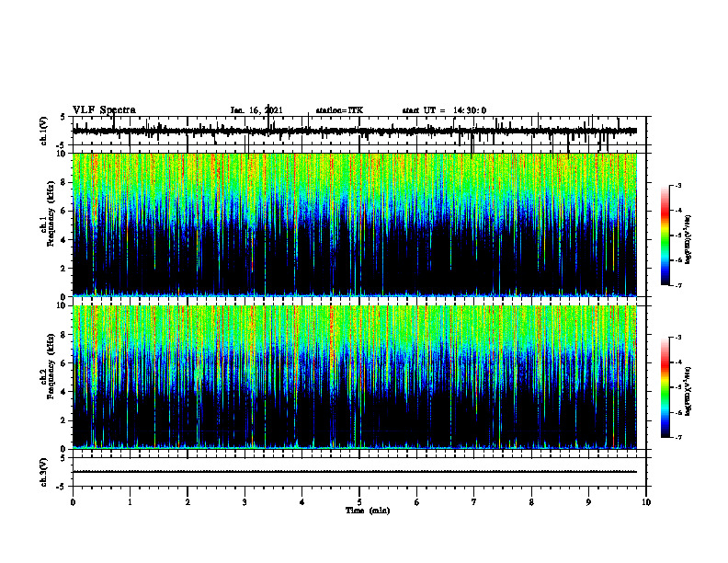728x563 pixels.
Task: Click the "-4" tick on ch.2 colorbar
Action: click(x=678, y=362)
